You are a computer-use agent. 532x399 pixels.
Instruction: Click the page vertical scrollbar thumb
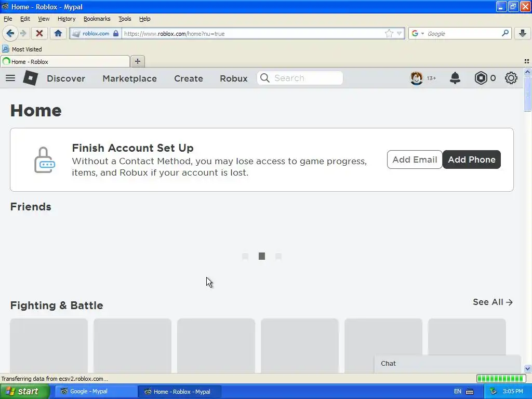pos(527,94)
